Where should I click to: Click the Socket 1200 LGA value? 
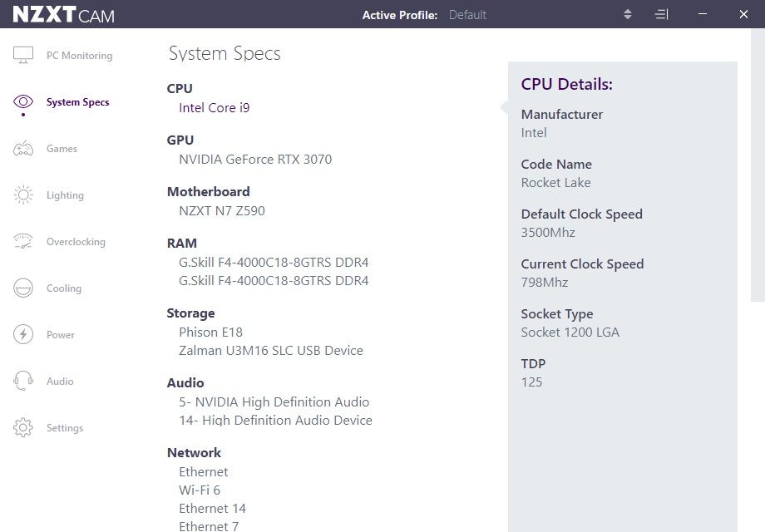click(x=570, y=332)
